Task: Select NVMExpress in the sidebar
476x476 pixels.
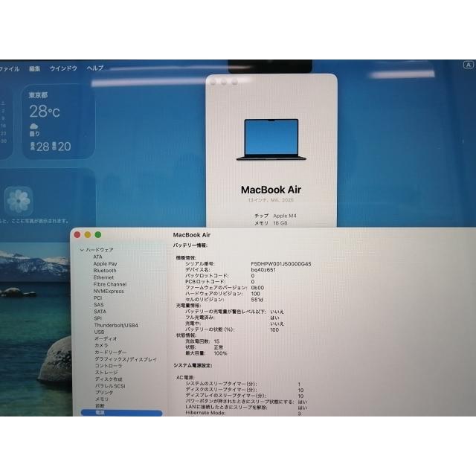Action: (x=109, y=291)
